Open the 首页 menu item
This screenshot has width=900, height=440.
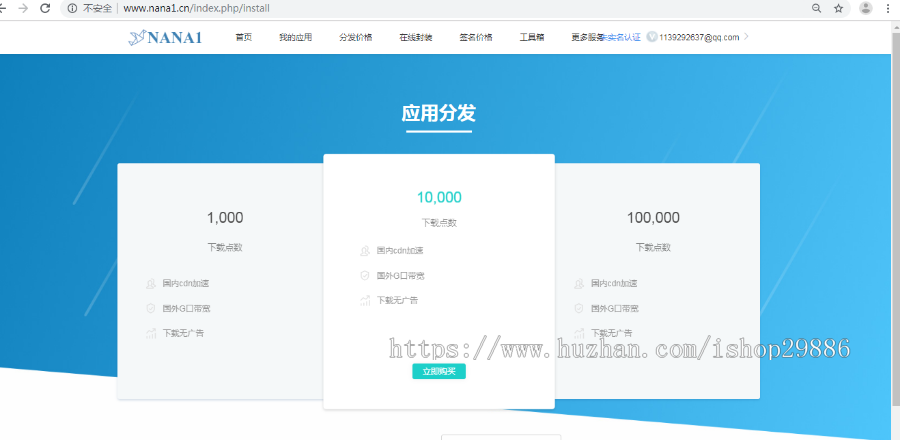point(243,37)
